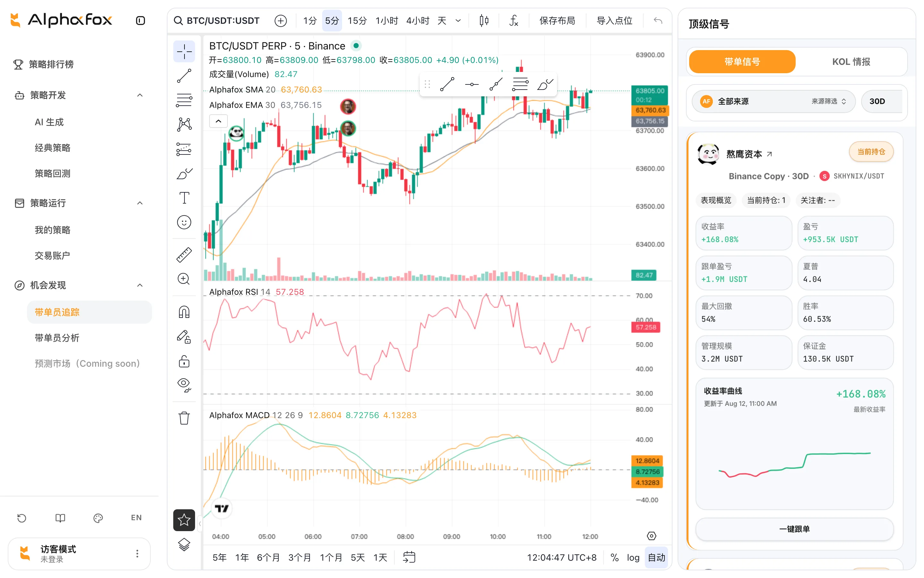Click the panda trader marker on chart

[236, 133]
